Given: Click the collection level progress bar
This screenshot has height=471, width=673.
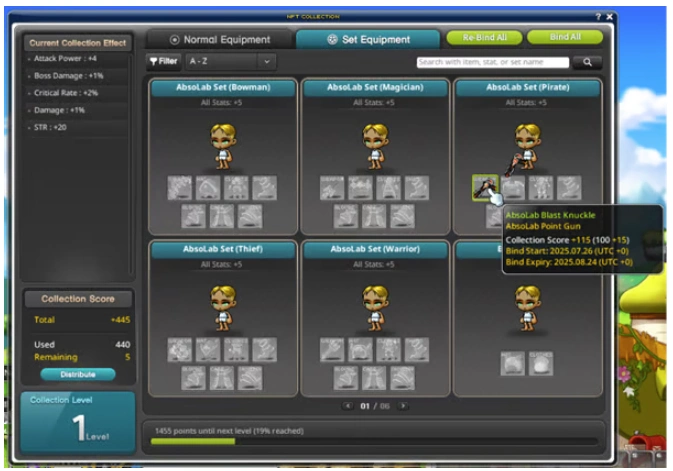Looking at the screenshot, I should pos(373,441).
